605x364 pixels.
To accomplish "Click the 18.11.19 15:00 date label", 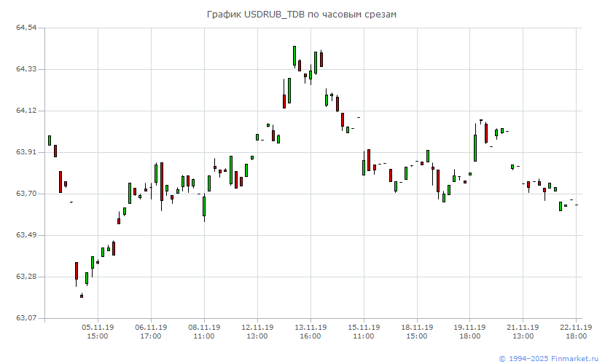I will pos(417,332).
